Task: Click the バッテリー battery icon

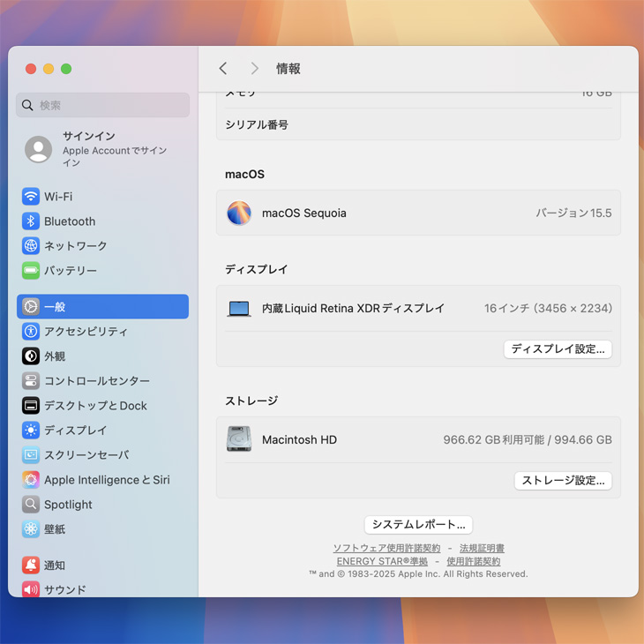Action: point(31,270)
